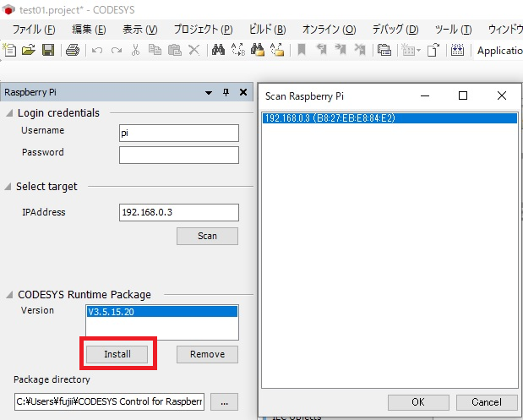Select the 192.168.0.3 scan result entry
Viewport: 523px width, 420px height.
(390, 118)
